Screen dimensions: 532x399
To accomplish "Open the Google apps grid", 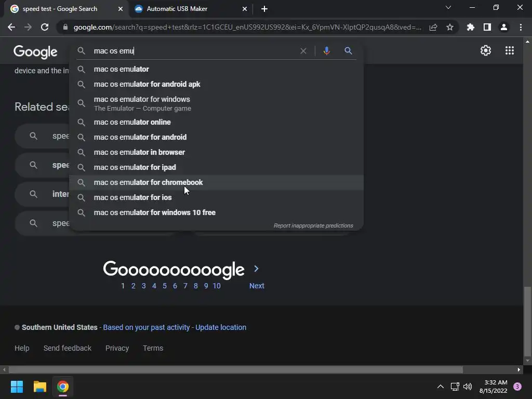I will 510,50.
